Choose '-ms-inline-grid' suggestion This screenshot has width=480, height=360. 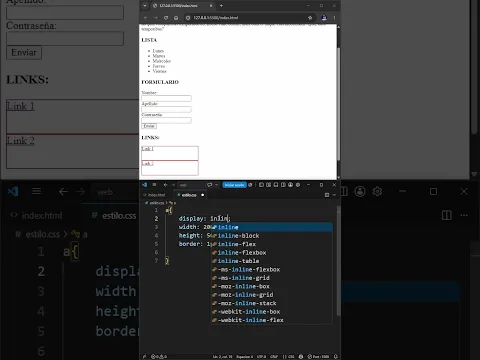click(272, 278)
